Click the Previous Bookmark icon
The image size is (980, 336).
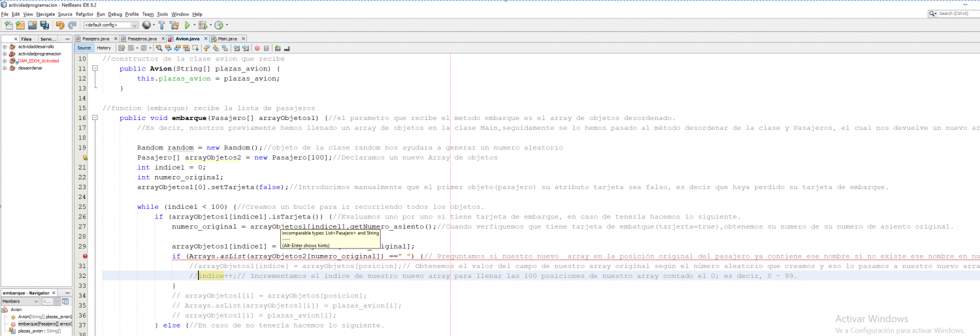[x=206, y=48]
